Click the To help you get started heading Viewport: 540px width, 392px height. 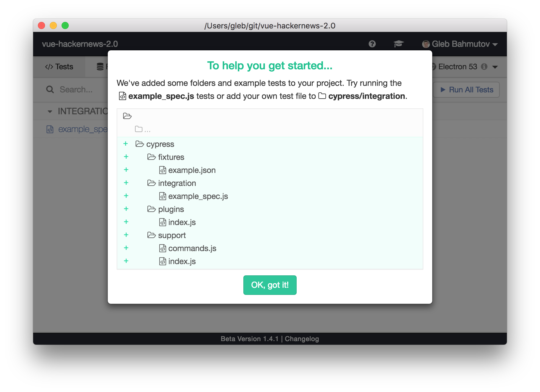coord(270,66)
